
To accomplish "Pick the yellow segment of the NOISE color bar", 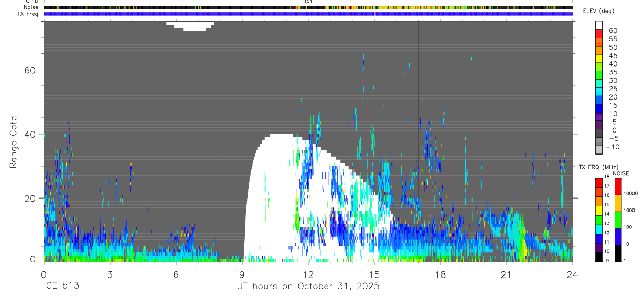I will point(618,203).
